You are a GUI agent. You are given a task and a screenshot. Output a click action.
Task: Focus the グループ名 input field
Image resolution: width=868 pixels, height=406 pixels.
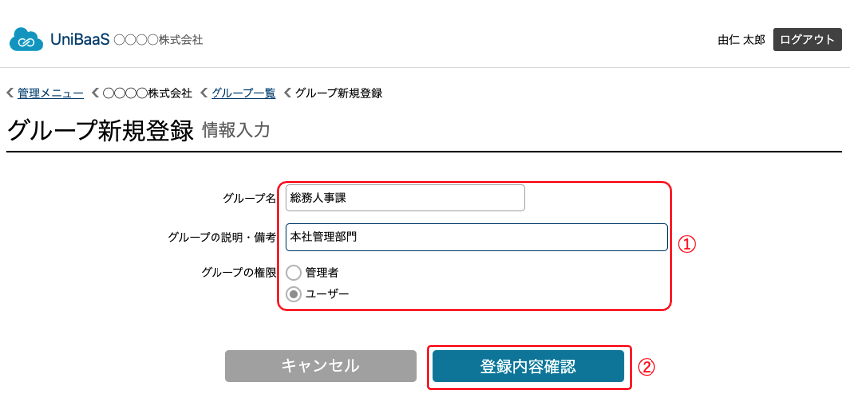[405, 198]
